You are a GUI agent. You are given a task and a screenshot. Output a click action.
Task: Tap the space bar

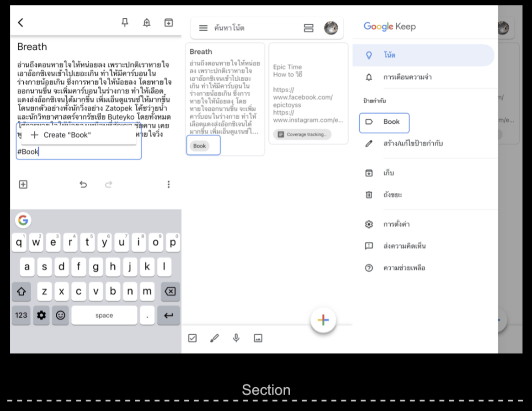click(x=104, y=316)
